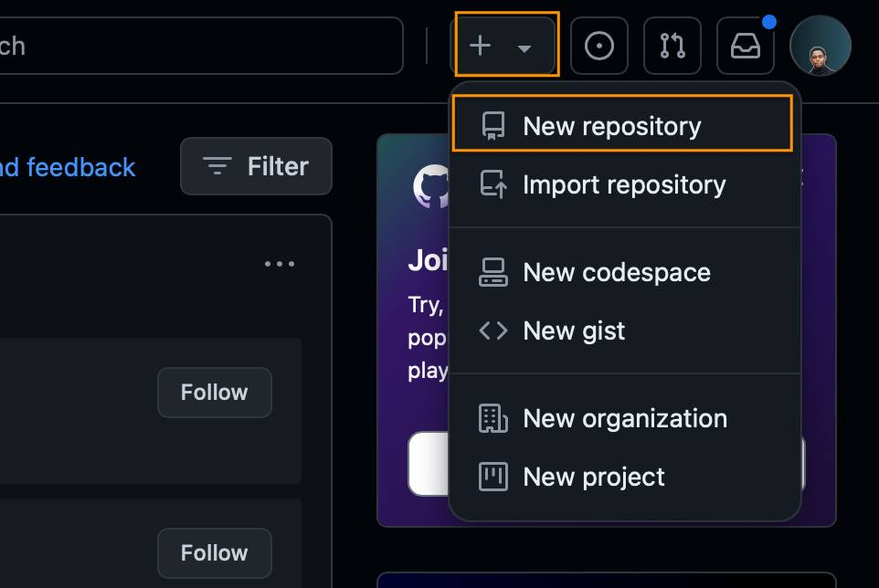
Task: Open the create new plus dropdown
Action: click(503, 46)
